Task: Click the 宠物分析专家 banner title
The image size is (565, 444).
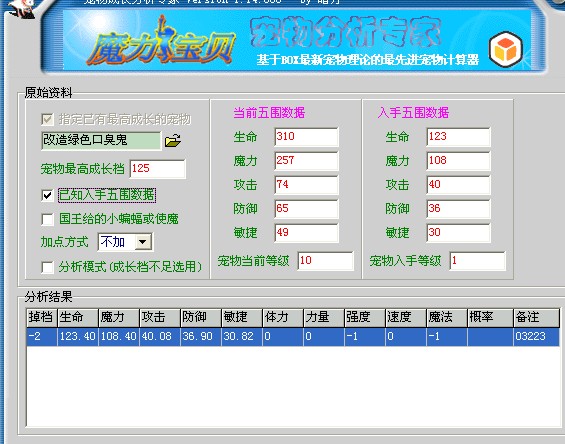Action: (x=345, y=33)
